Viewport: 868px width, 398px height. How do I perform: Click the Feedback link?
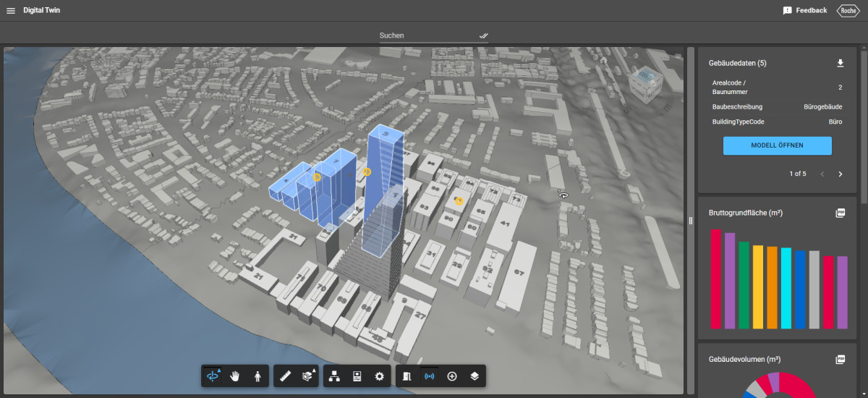[805, 11]
